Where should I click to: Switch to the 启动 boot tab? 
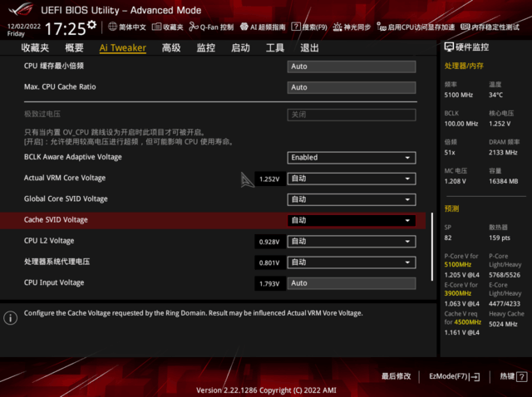coord(240,48)
